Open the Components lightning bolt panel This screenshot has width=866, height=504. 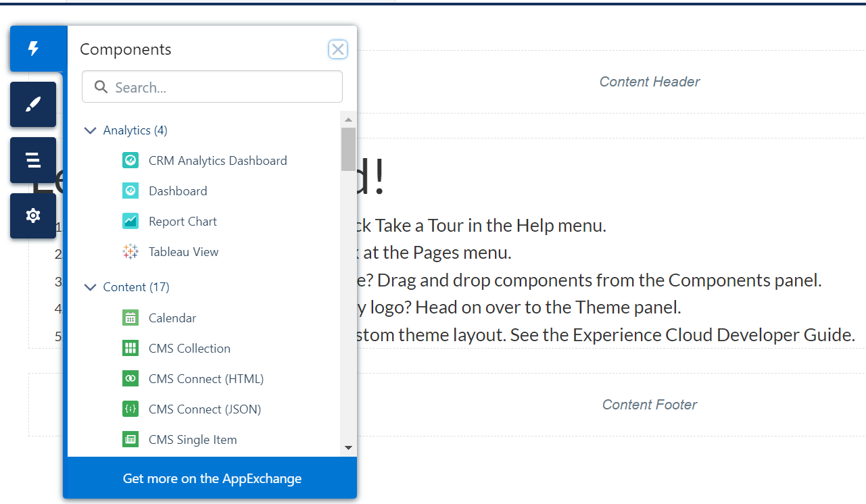pos(33,49)
